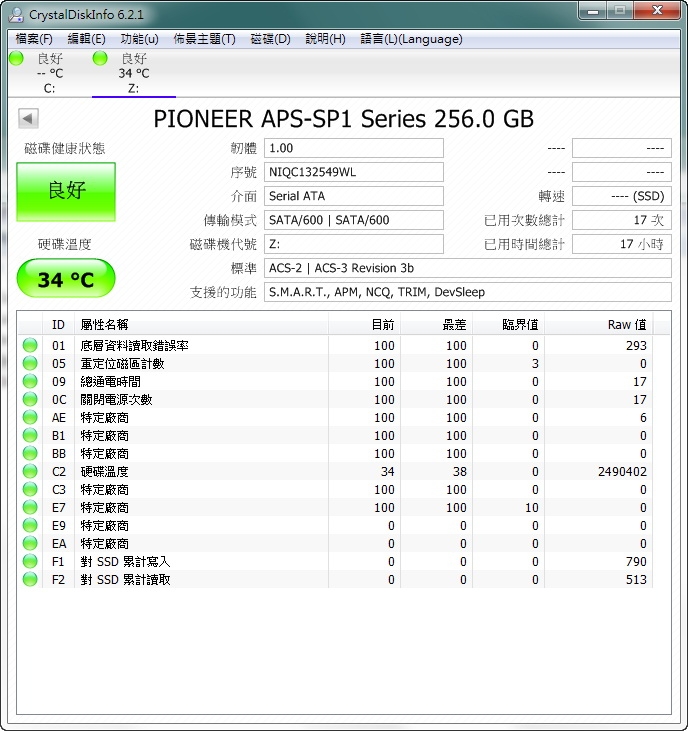This screenshot has height=731, width=688.
Task: Click the supported features field with S.M.A.R.T.
Action: click(x=468, y=292)
